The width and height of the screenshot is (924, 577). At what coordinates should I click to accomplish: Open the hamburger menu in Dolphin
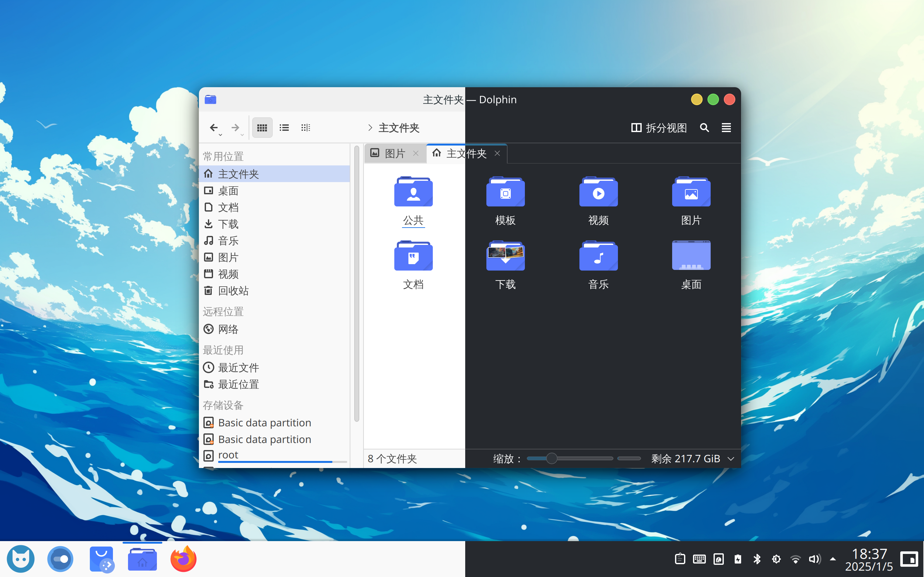coord(726,128)
